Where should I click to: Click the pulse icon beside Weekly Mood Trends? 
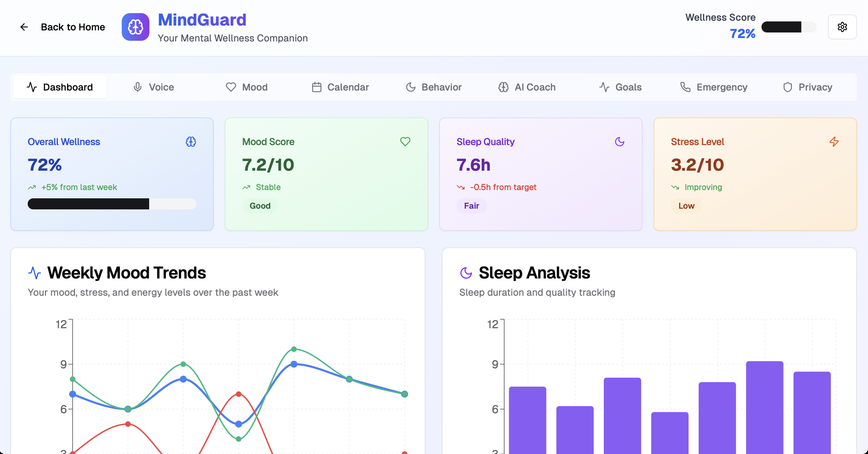(x=35, y=273)
